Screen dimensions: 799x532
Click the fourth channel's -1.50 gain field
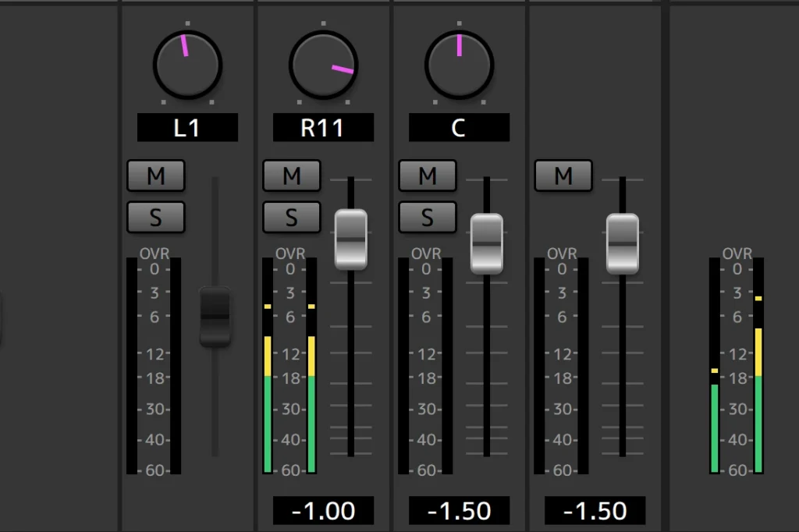595,511
